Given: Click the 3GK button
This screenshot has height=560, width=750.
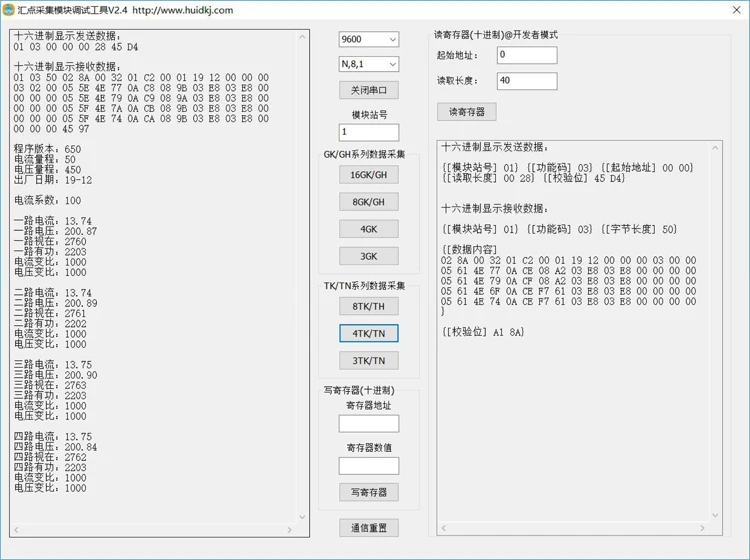Looking at the screenshot, I should [x=369, y=256].
